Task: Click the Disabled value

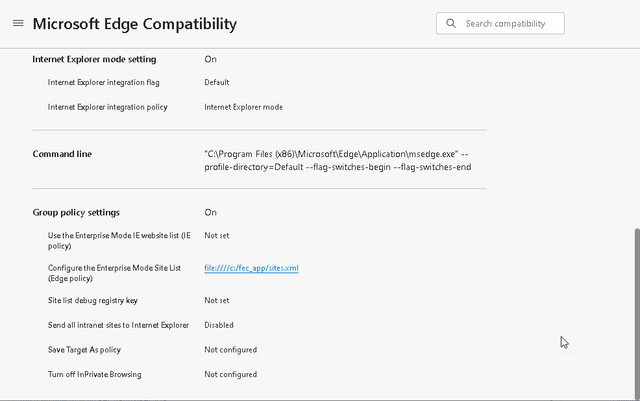Action: tap(219, 325)
